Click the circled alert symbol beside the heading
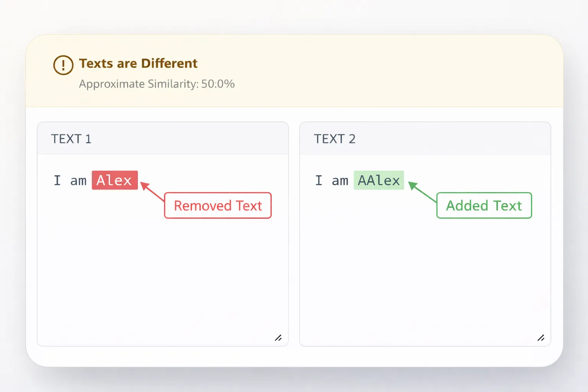 pos(63,65)
